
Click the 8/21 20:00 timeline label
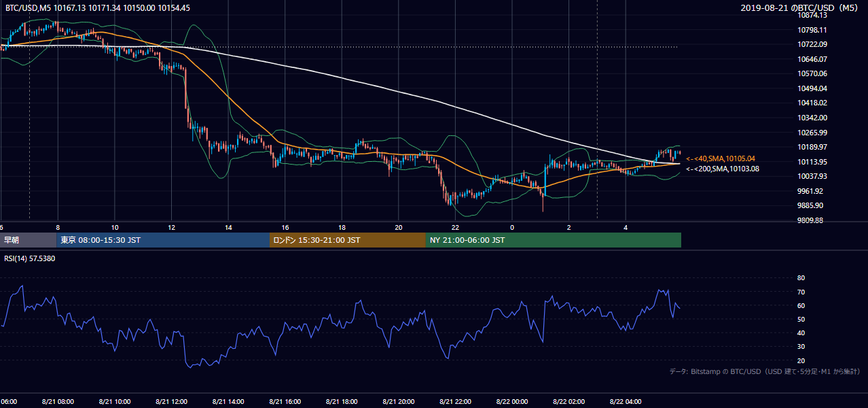click(x=399, y=402)
